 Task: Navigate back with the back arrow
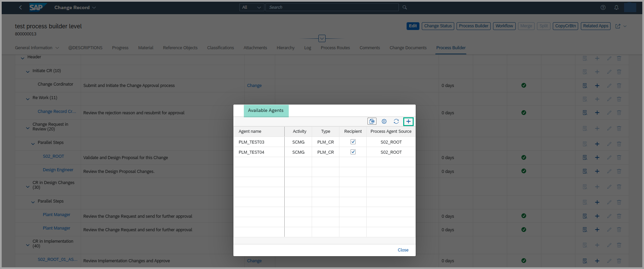coord(20,7)
